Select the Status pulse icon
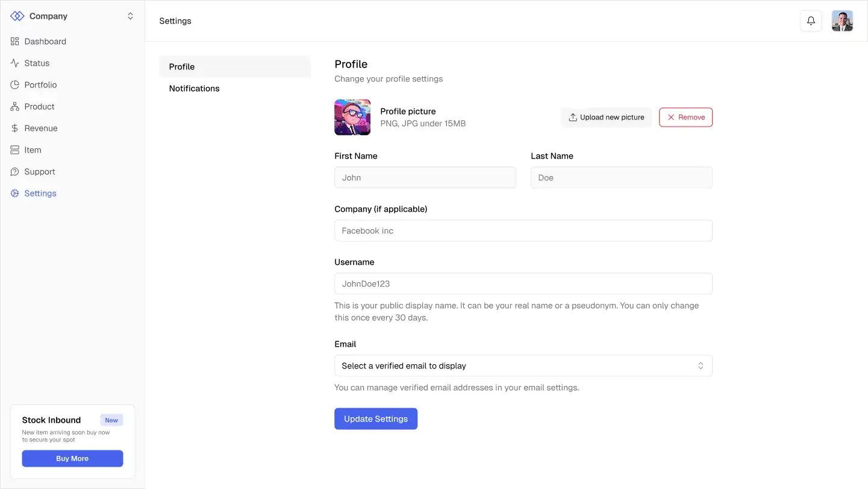Viewport: 868px width, 489px height. [15, 63]
